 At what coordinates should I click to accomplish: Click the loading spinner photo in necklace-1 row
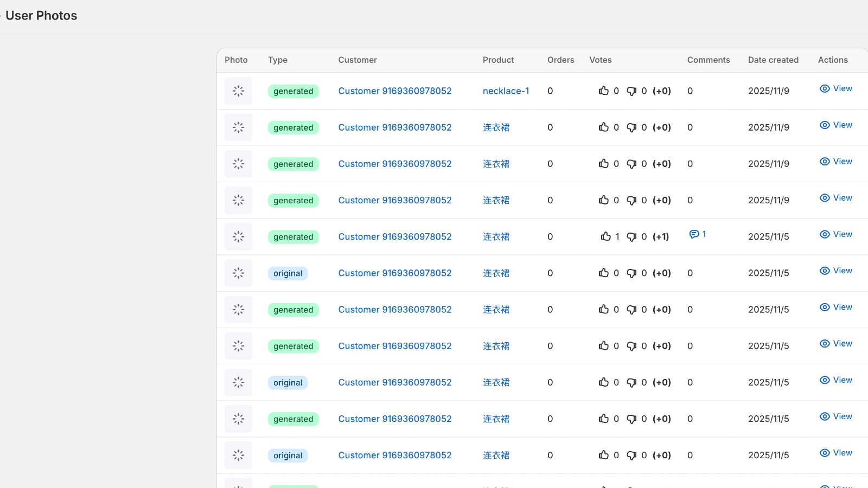[x=238, y=91]
